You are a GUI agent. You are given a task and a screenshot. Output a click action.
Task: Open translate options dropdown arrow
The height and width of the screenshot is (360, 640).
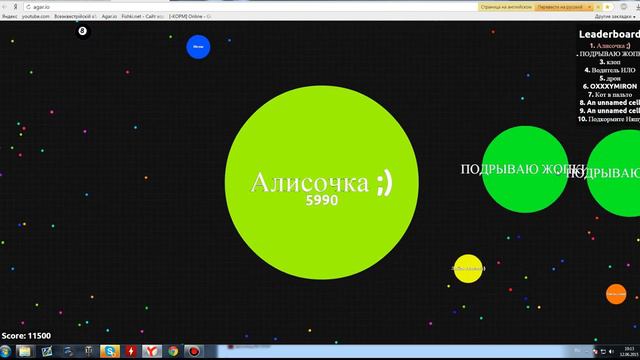[589, 7]
